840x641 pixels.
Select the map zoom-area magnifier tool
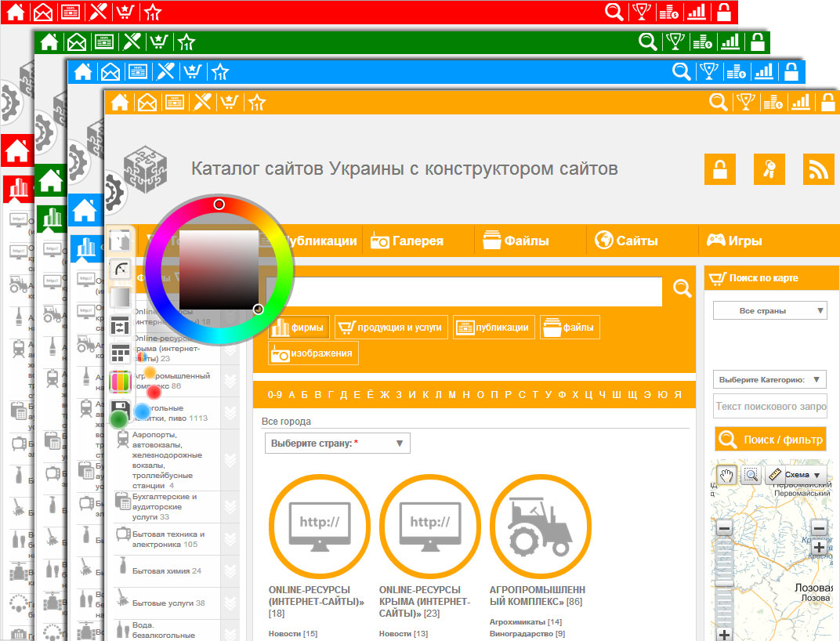751,475
